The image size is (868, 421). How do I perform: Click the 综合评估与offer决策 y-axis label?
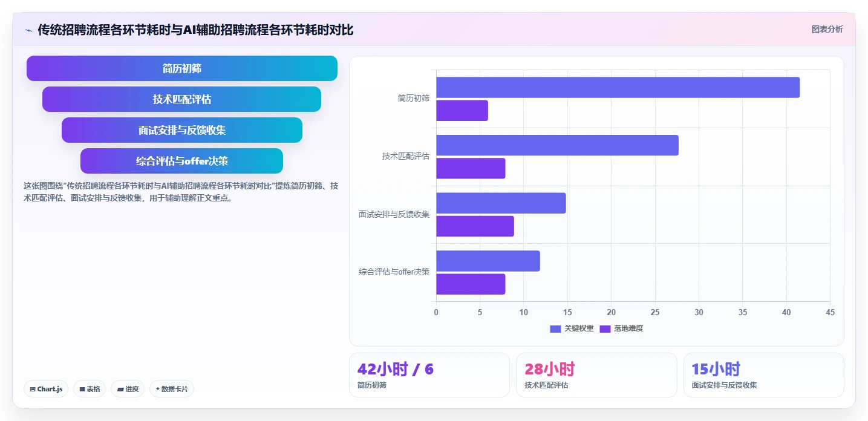(x=394, y=272)
